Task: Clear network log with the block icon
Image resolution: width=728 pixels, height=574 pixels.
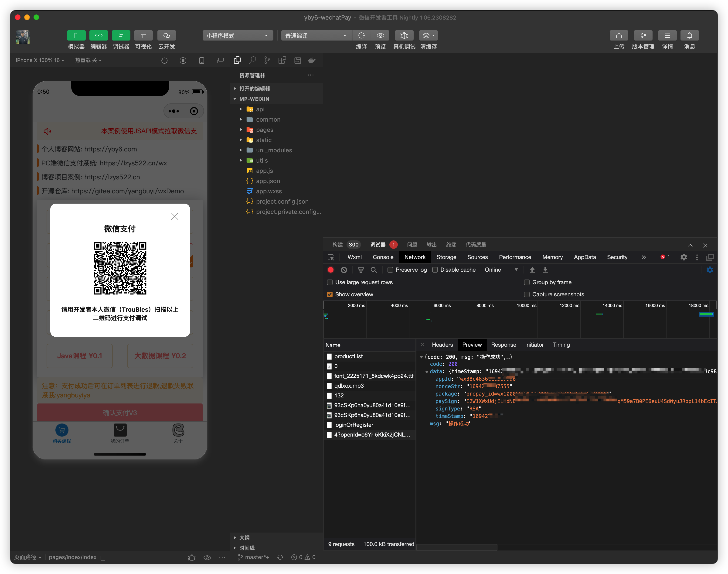Action: [344, 270]
